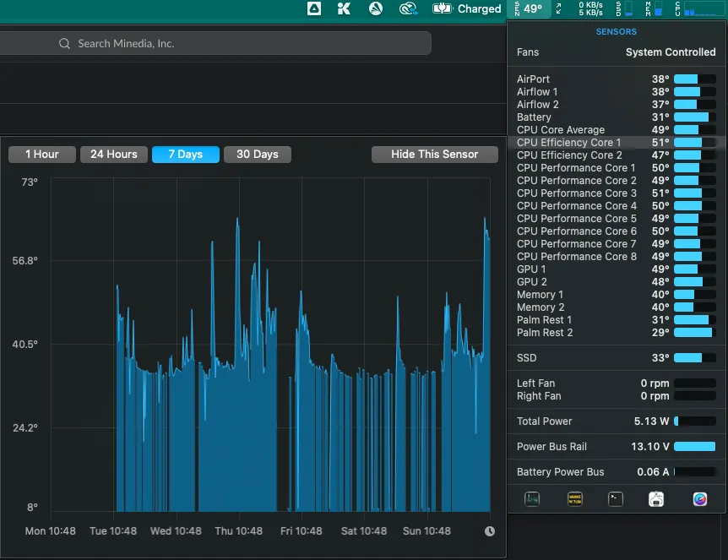
Task: Select the 30 Days time range
Action: click(257, 155)
